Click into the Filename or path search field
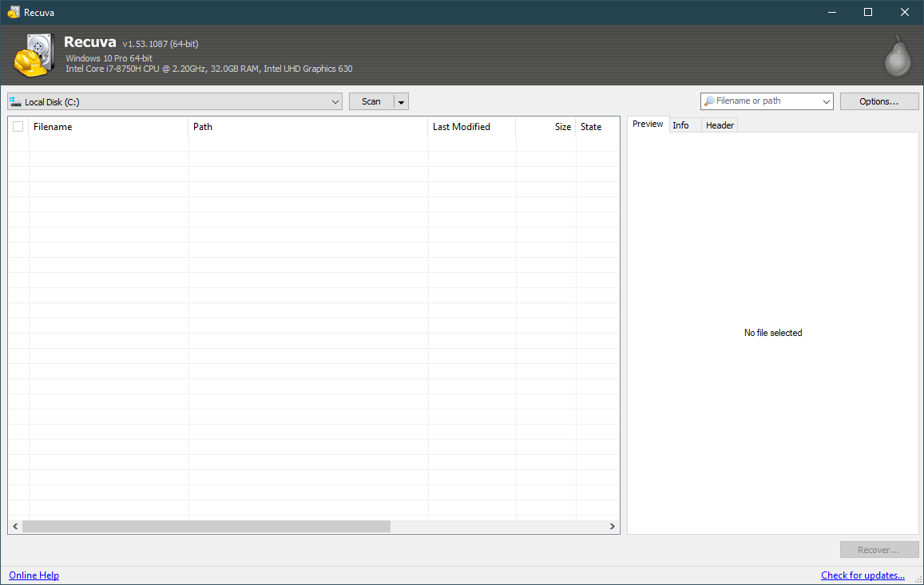Viewport: 924px width, 585px height. click(x=767, y=101)
